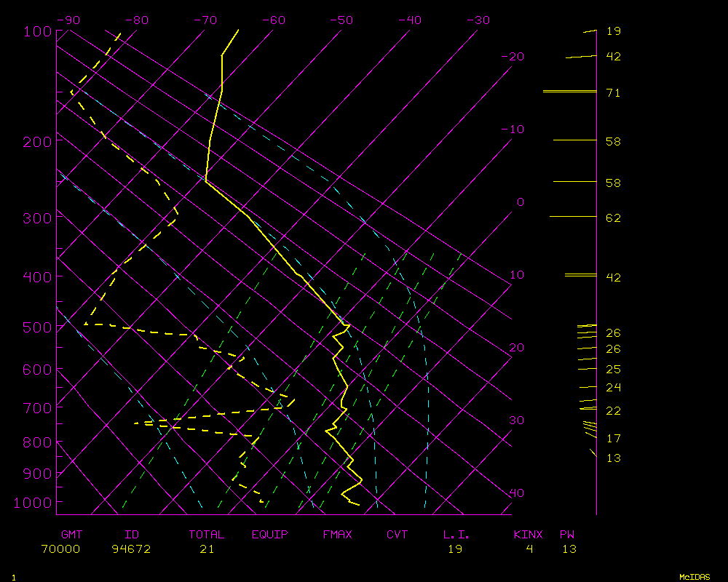The image size is (728, 582).
Task: Click the L.I. lifted index label
Action: point(456,535)
